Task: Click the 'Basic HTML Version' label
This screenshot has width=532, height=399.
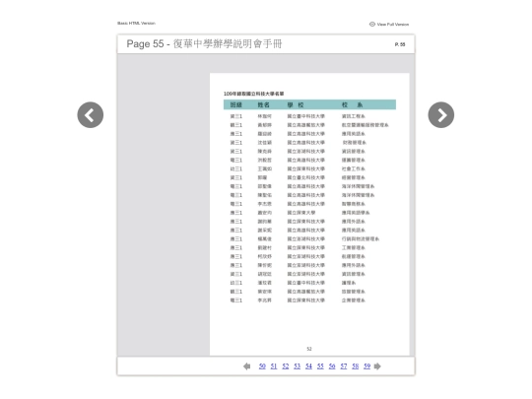Action: [x=136, y=23]
